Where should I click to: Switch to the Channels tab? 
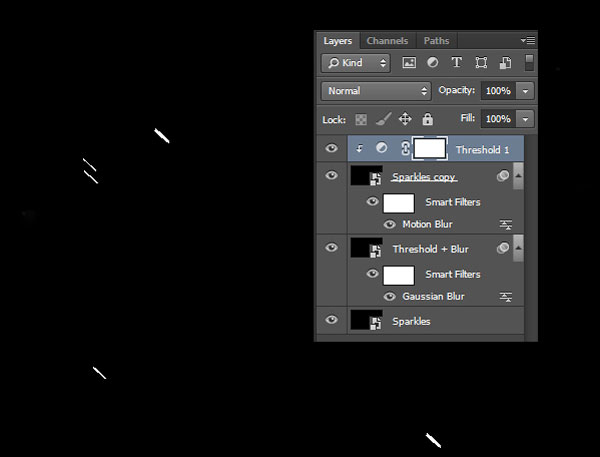pyautogui.click(x=387, y=41)
